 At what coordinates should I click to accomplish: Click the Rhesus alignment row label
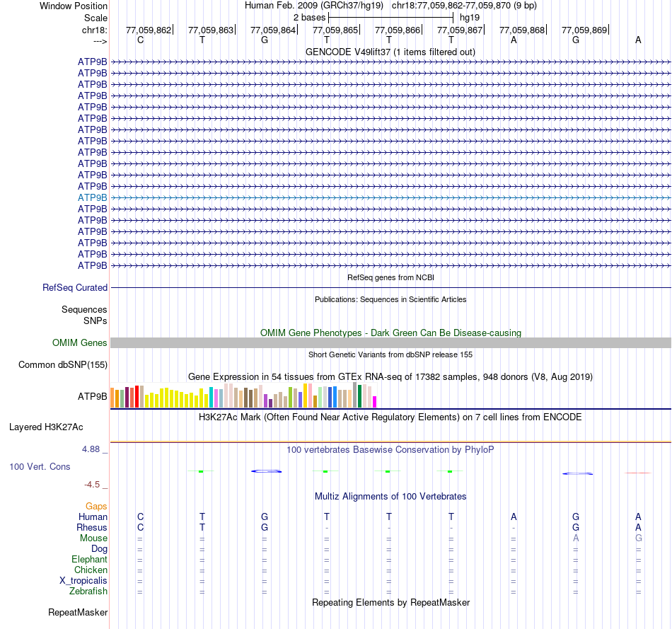click(92, 527)
